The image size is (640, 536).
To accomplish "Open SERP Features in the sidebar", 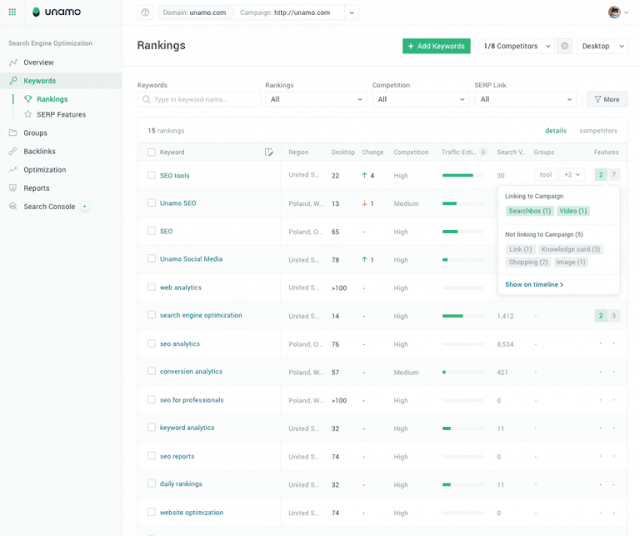I will 61,115.
